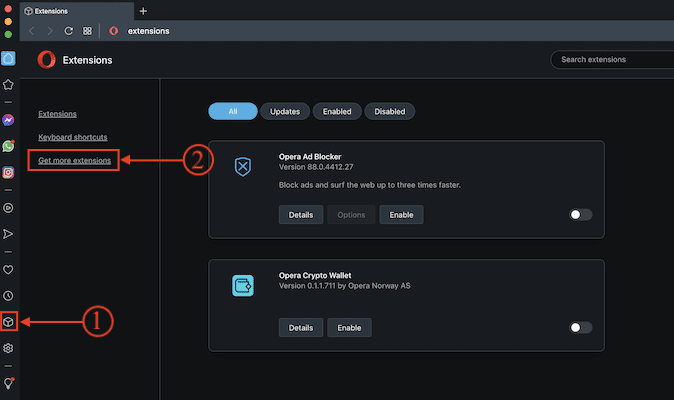This screenshot has height=400, width=674.
Task: Open the Player sidebar icon
Action: [x=8, y=208]
